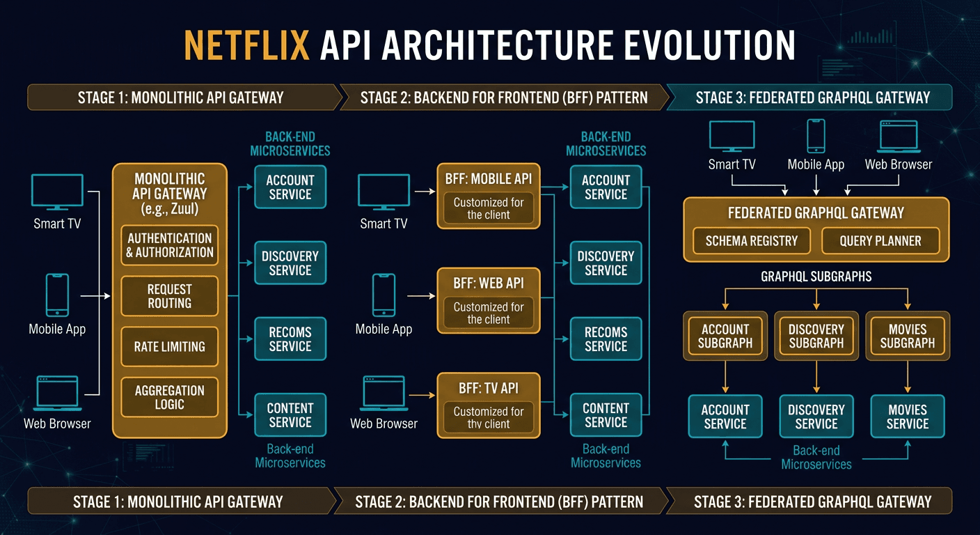The width and height of the screenshot is (980, 535).
Task: Select the Smart TV icon in Stage 2
Action: pos(383,192)
